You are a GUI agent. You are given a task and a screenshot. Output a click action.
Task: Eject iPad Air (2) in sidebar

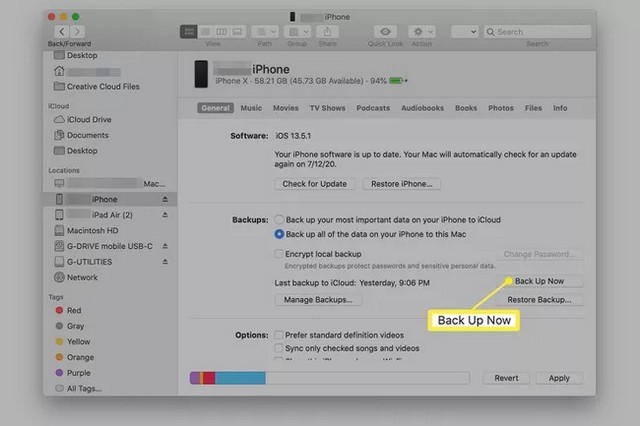click(165, 215)
